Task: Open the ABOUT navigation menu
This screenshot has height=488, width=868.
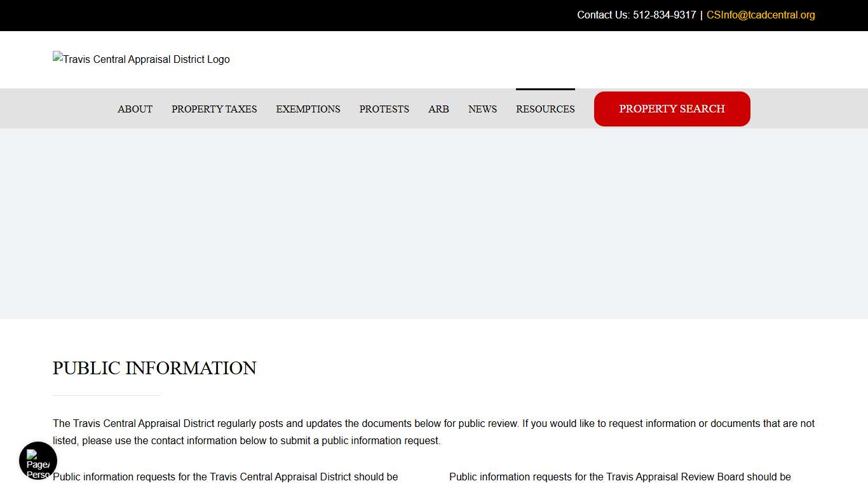Action: coord(135,109)
